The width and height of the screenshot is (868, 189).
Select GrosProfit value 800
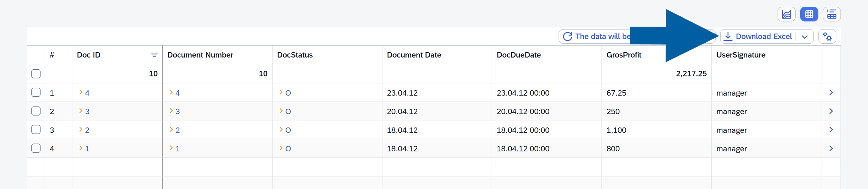(613, 149)
